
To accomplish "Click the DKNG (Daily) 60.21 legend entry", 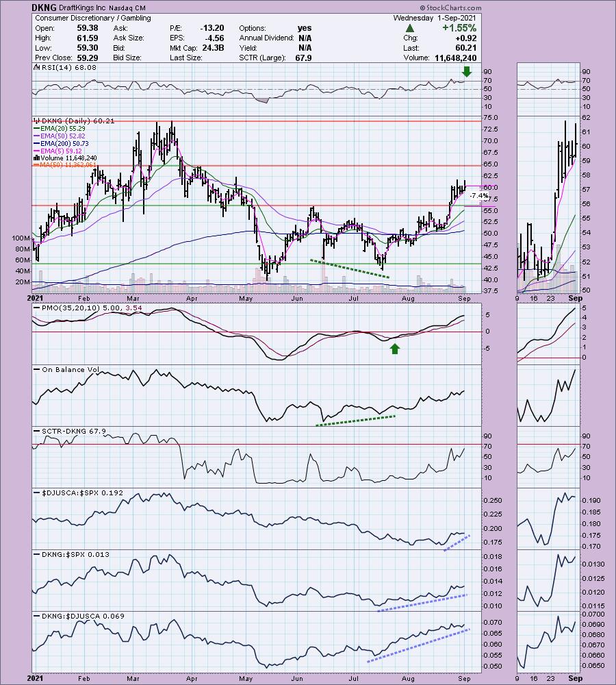I will tap(74, 121).
